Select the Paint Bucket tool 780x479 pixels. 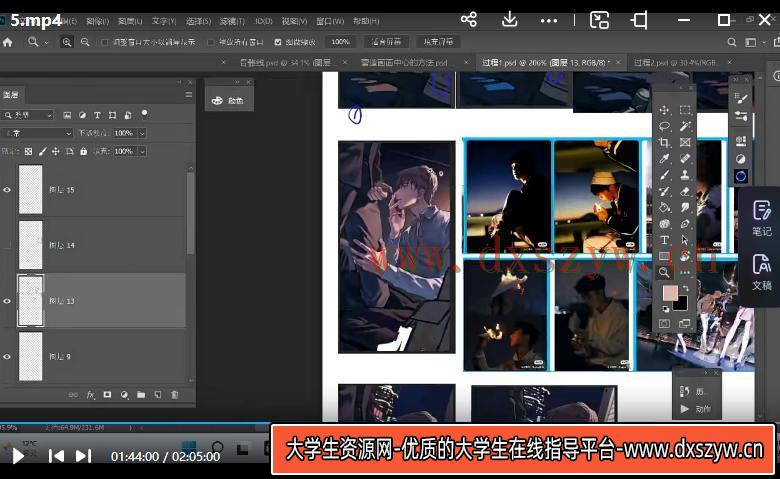[664, 207]
